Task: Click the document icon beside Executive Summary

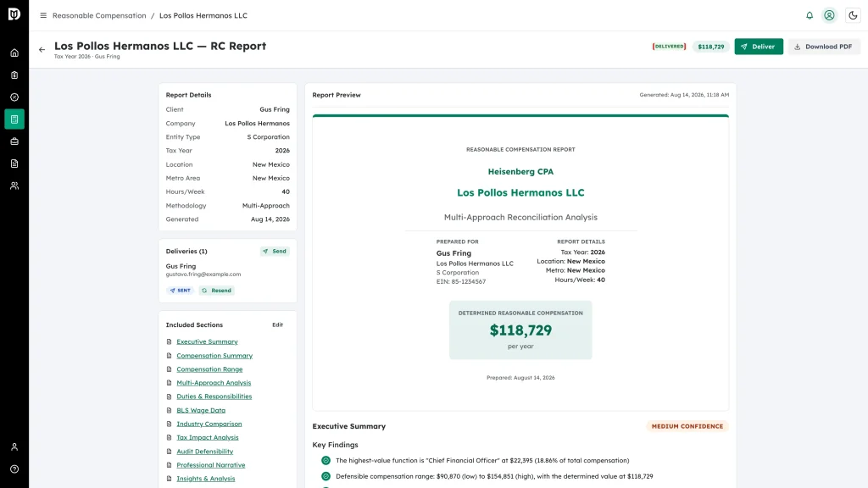Action: tap(169, 342)
